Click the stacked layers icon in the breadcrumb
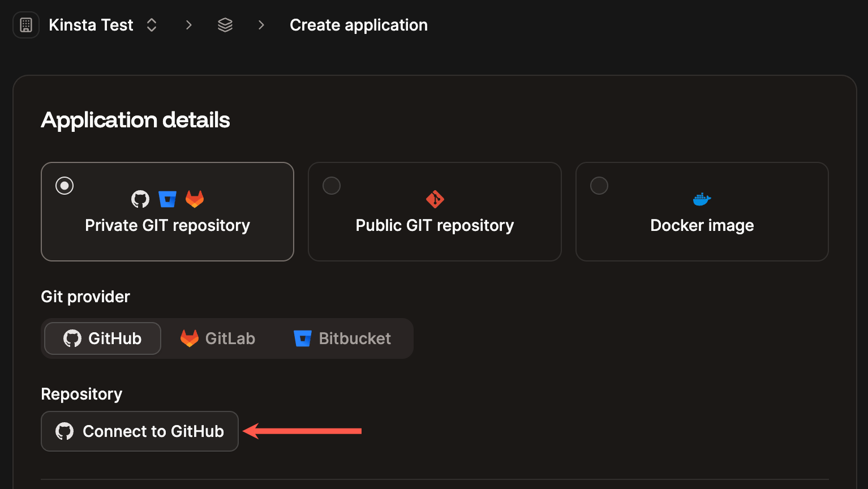 225,24
